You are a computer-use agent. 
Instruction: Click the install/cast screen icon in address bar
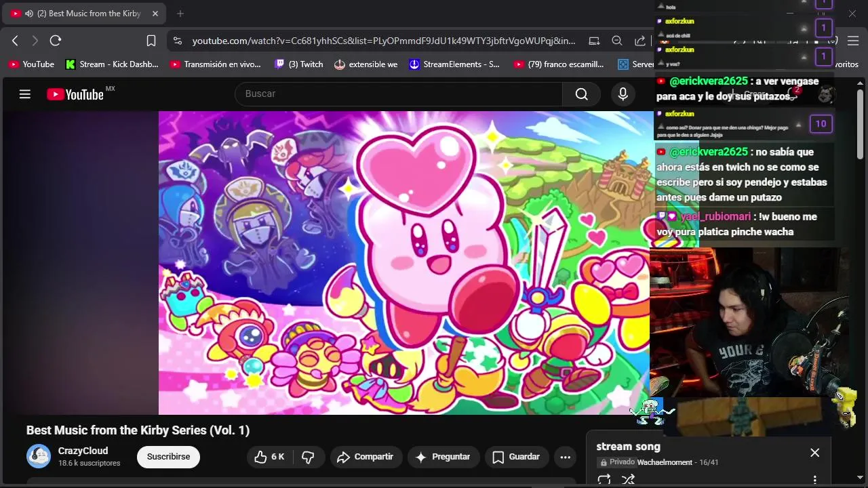pyautogui.click(x=594, y=41)
